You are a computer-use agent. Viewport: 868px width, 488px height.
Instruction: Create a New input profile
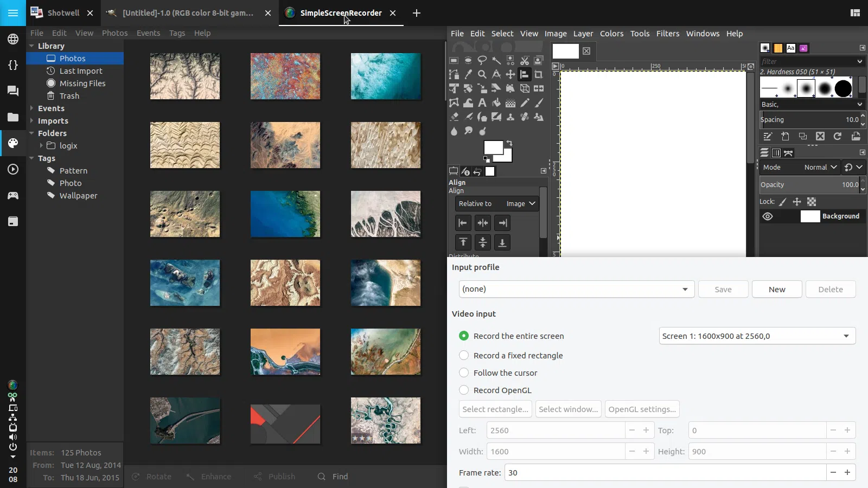coord(776,289)
